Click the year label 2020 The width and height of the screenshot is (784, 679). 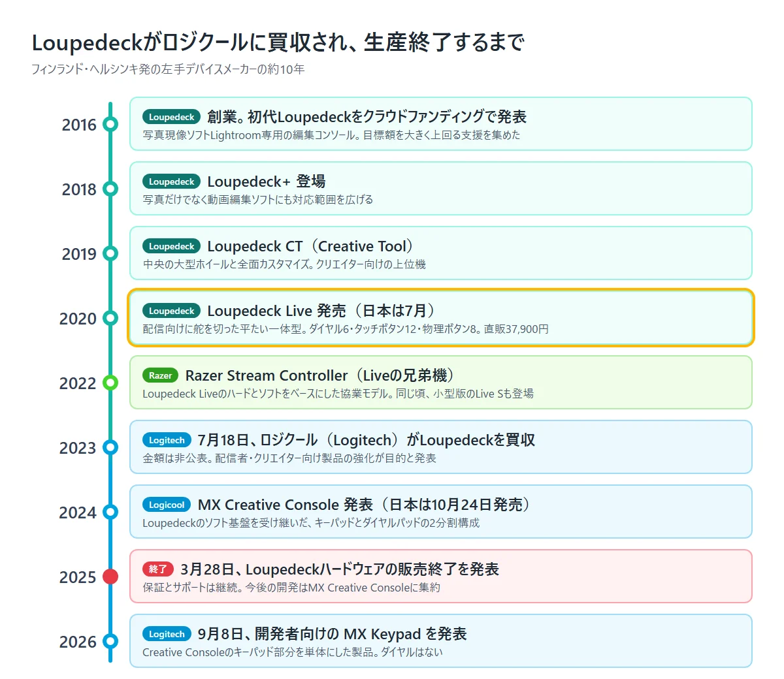click(x=78, y=319)
